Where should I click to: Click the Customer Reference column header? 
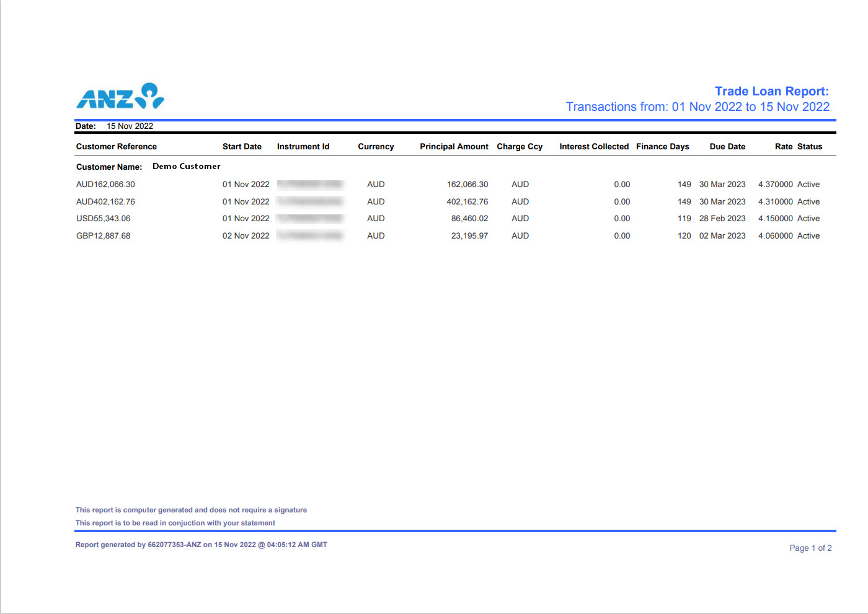pyautogui.click(x=117, y=147)
